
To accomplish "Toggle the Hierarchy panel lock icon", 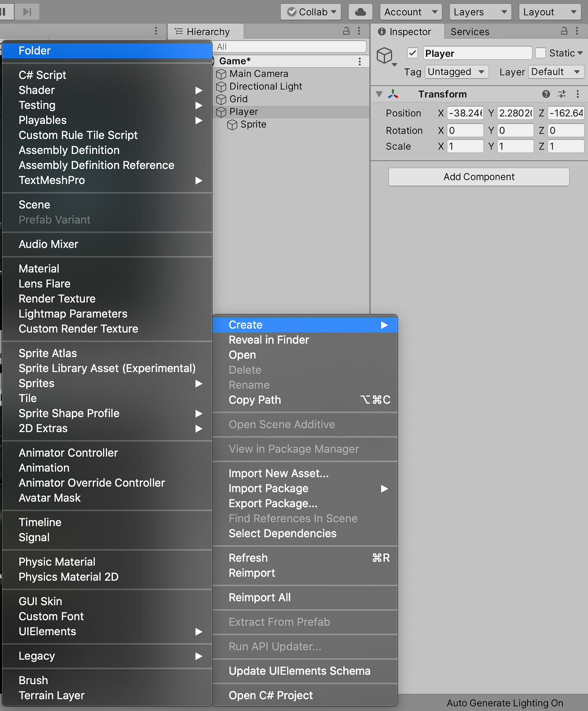I will click(346, 31).
